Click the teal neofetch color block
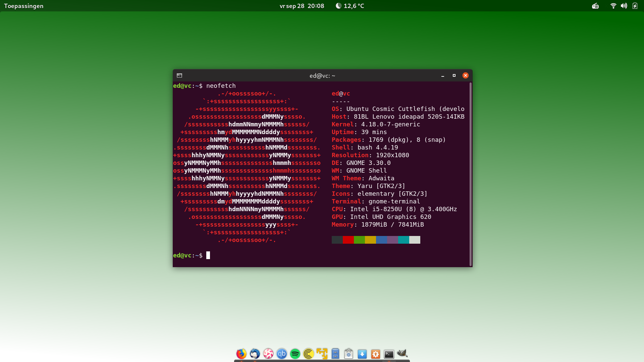The image size is (644, 362). 404,240
